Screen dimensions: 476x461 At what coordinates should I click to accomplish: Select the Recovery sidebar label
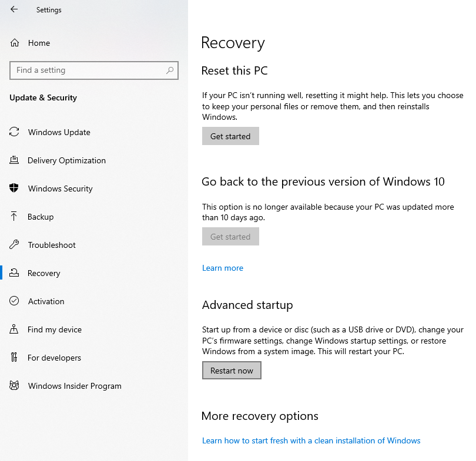point(43,273)
